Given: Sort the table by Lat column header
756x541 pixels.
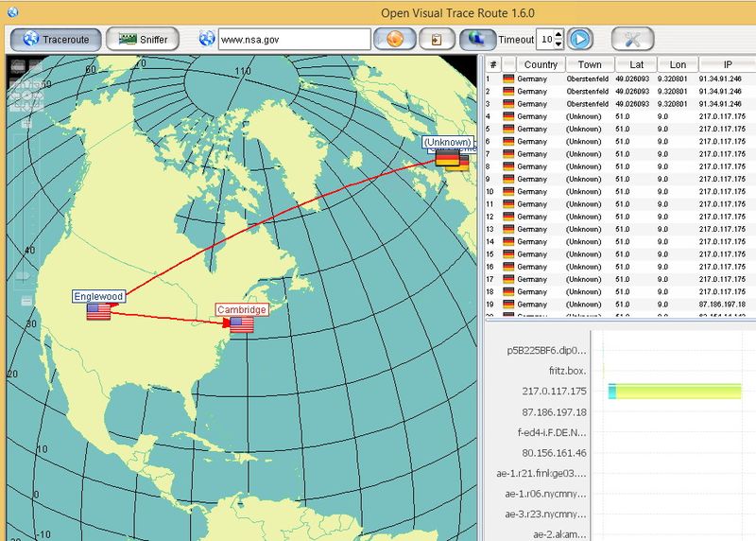Looking at the screenshot, I should [636, 64].
